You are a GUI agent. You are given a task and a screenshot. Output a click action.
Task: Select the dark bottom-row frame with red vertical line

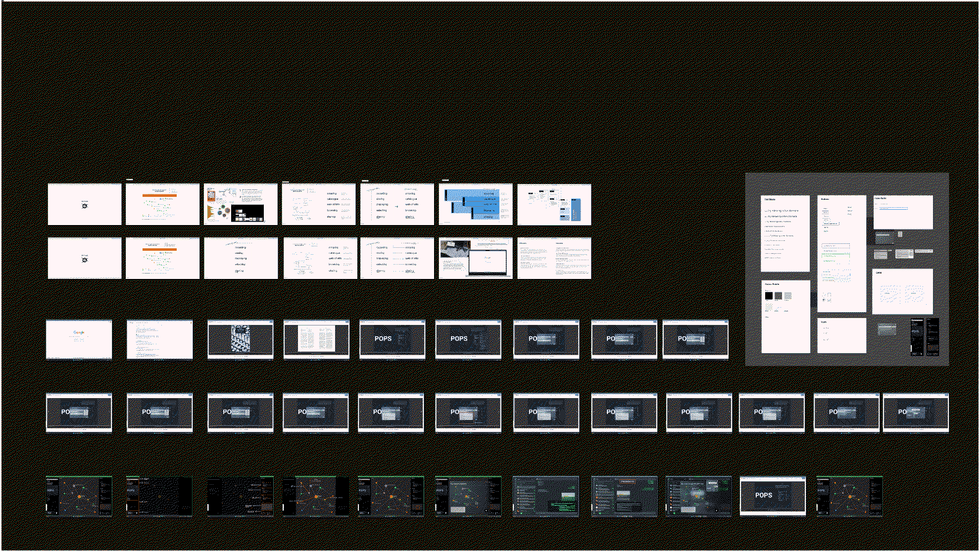coord(159,496)
